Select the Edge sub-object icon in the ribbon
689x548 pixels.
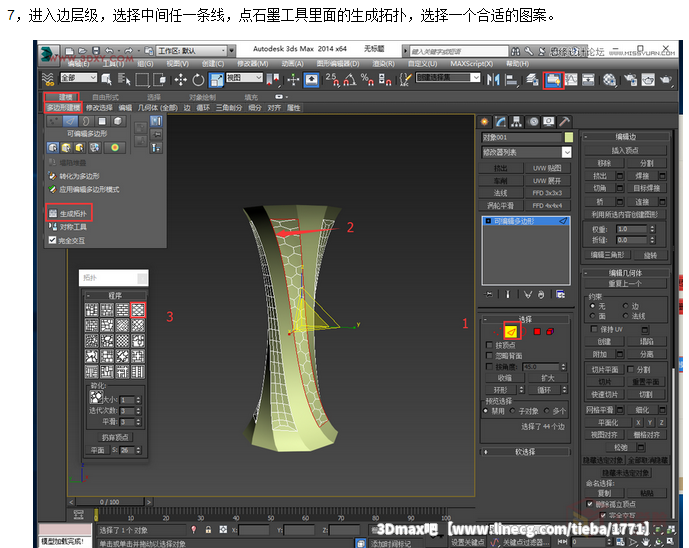70,121
